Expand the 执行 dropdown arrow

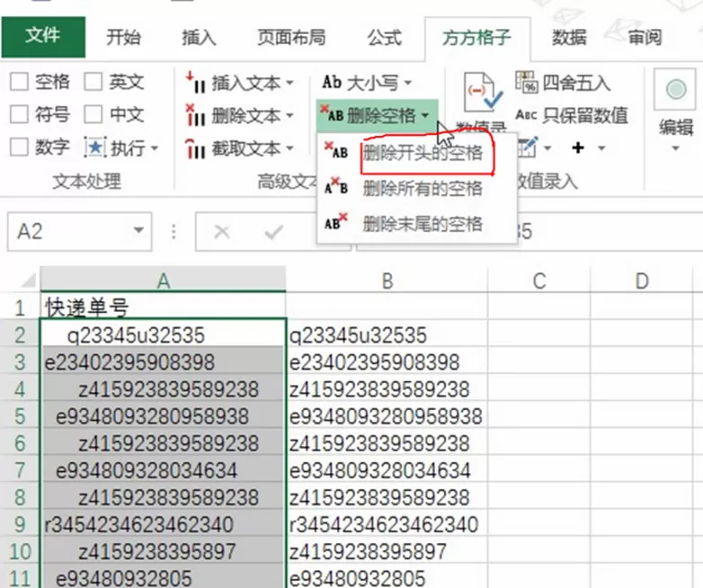pos(155,147)
